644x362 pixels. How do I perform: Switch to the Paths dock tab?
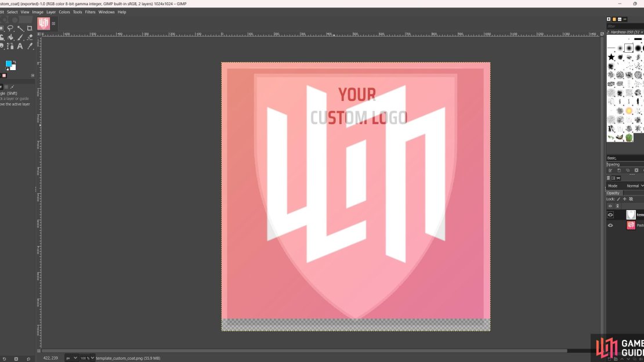click(618, 178)
